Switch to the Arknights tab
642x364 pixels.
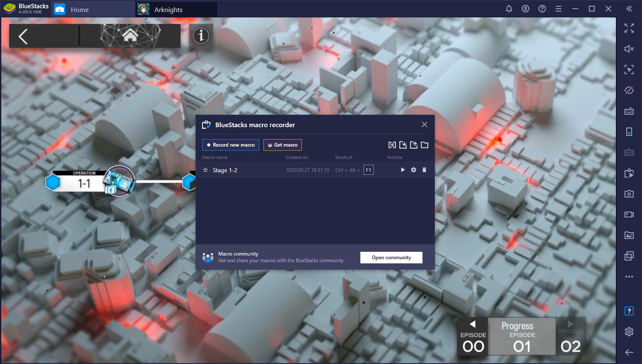176,9
